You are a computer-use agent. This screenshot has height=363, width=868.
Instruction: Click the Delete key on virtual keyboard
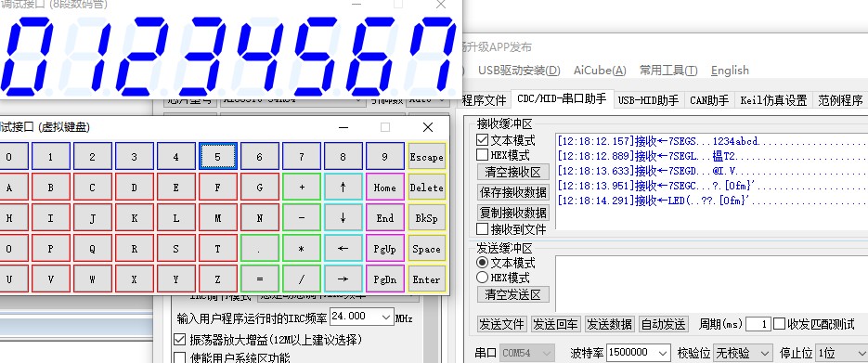[x=426, y=187]
